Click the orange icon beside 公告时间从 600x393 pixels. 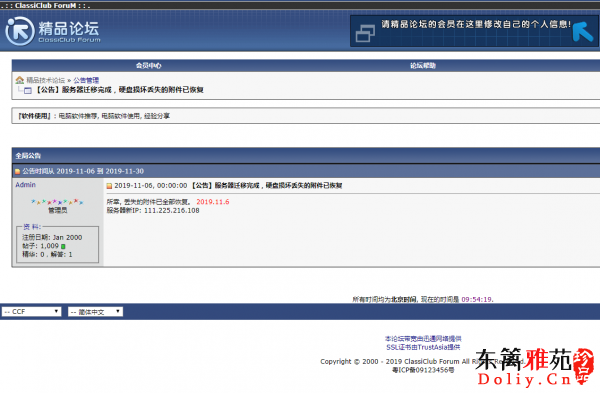tap(18, 171)
